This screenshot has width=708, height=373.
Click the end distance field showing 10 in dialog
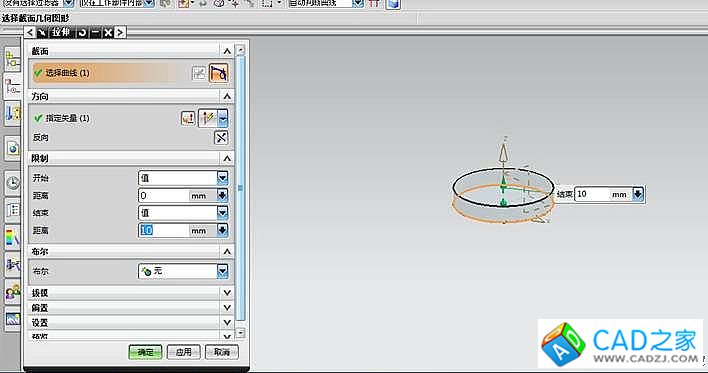[x=163, y=230]
